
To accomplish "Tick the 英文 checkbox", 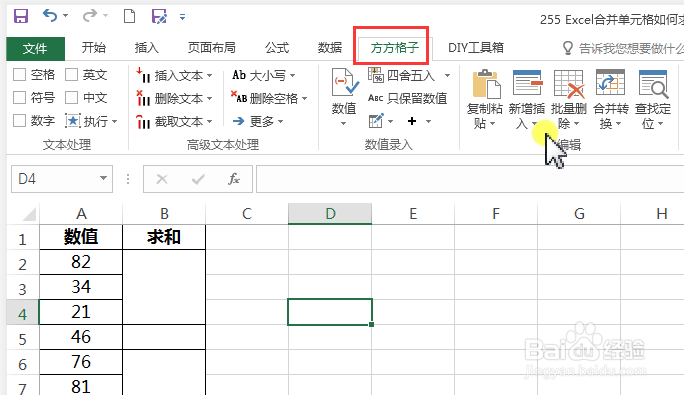I will (72, 75).
